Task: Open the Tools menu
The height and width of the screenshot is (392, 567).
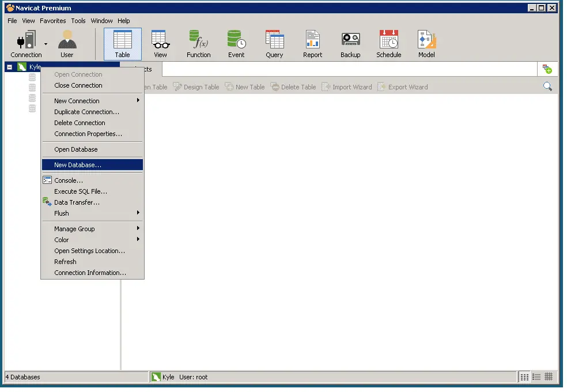Action: [x=78, y=21]
